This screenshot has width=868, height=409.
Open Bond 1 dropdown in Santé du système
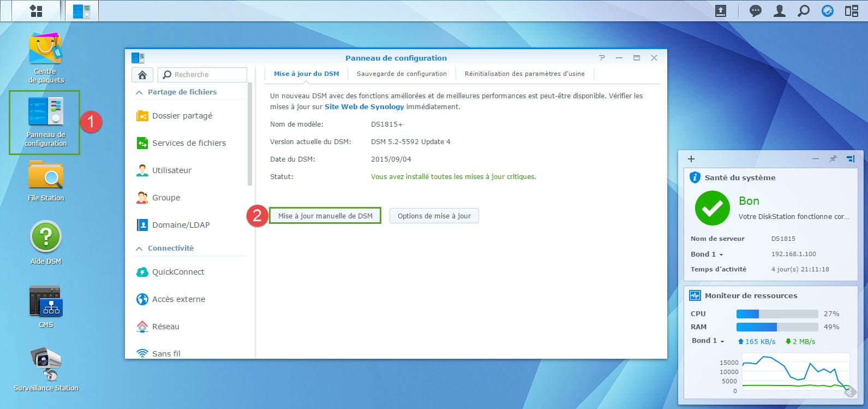(x=707, y=254)
